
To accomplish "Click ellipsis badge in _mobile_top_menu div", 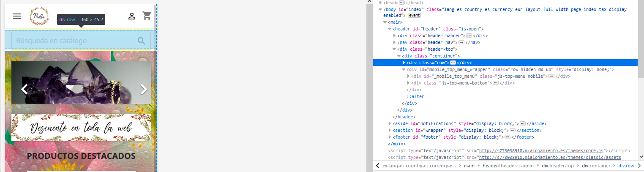I will tap(552, 76).
